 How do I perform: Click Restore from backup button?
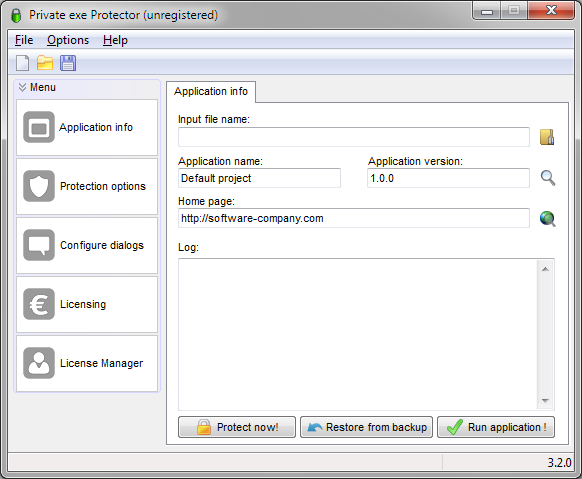click(366, 427)
